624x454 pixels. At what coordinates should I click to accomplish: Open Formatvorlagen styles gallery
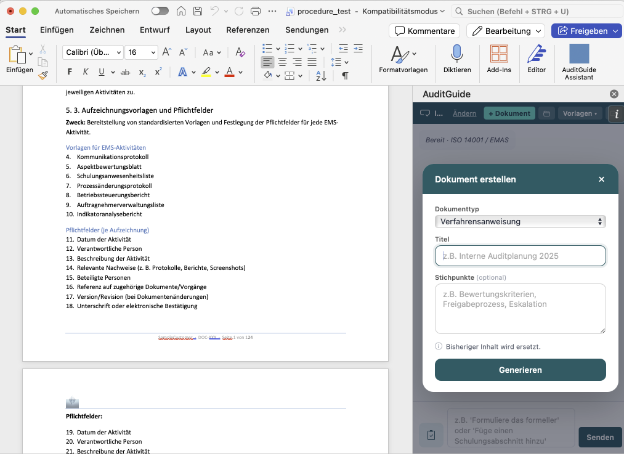coord(403,59)
